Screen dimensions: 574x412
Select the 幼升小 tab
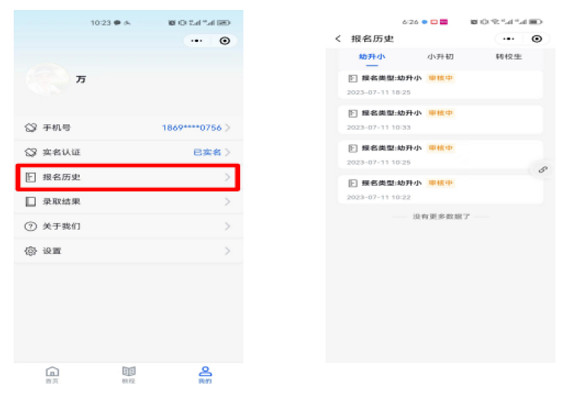372,57
